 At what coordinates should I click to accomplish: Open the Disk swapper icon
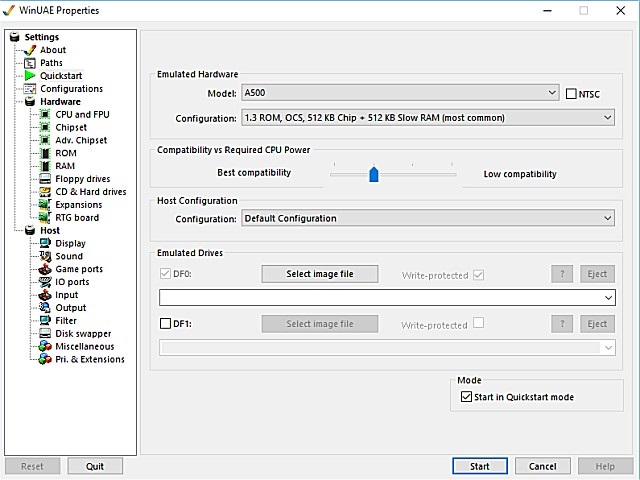point(45,334)
